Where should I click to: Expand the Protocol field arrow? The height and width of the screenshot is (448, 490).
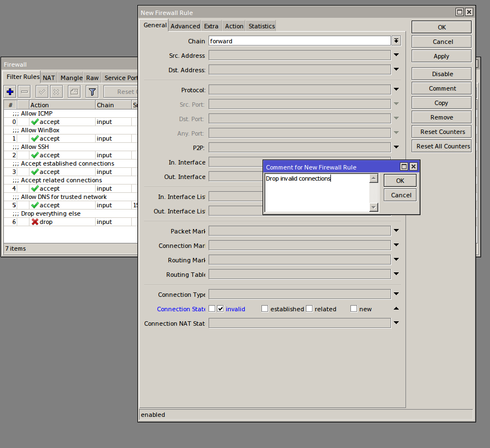pyautogui.click(x=396, y=89)
